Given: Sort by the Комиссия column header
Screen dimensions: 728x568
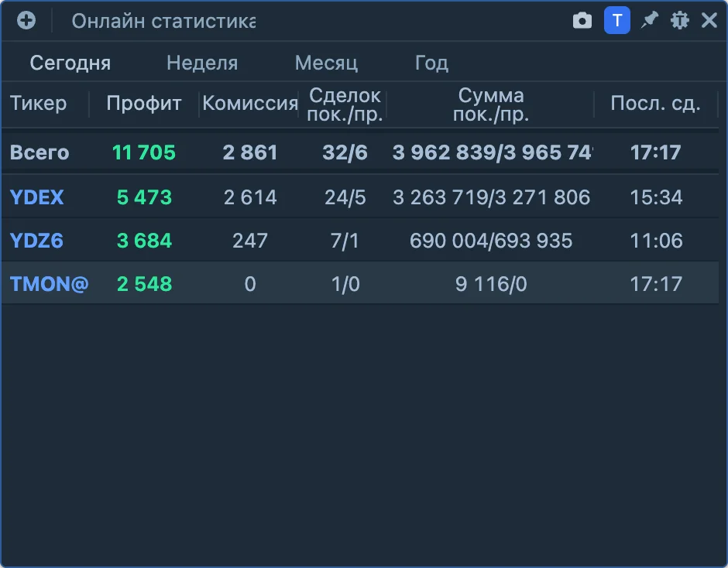Looking at the screenshot, I should point(250,103).
